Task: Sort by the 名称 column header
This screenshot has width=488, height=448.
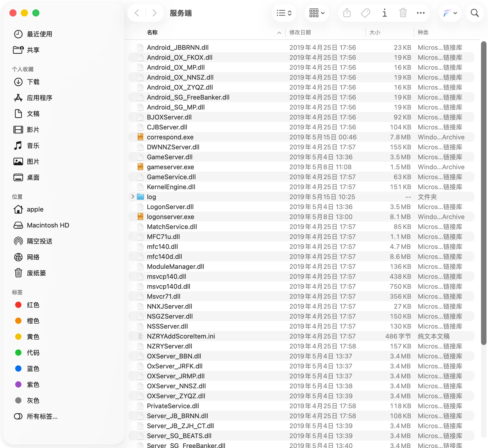Action: [152, 33]
